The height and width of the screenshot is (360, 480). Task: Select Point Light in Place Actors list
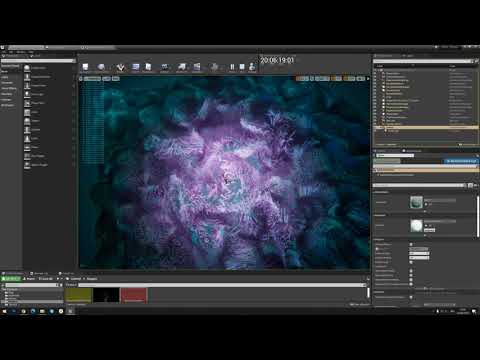tap(48, 95)
